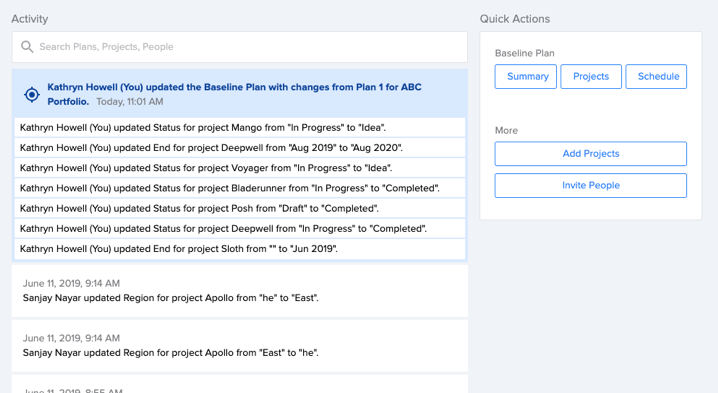This screenshot has width=718, height=393.
Task: Click the search magnifier icon
Action: click(x=27, y=47)
